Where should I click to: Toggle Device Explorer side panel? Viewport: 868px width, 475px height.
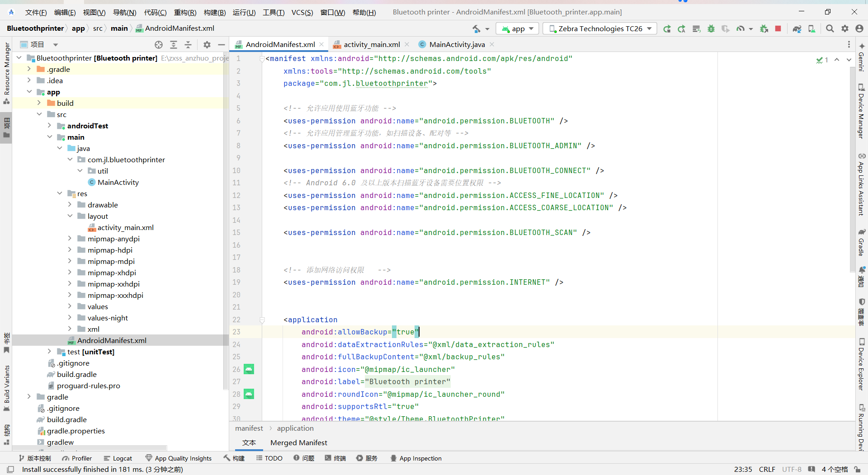tap(861, 364)
